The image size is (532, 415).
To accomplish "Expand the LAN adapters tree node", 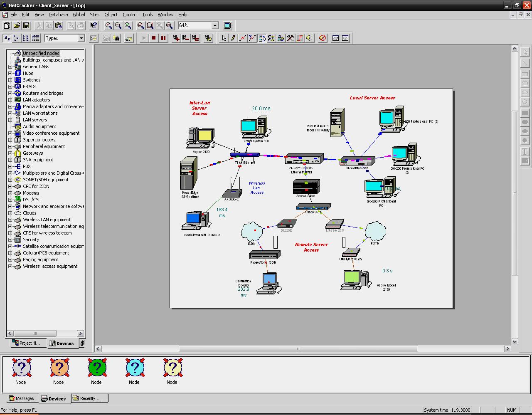I will coord(10,100).
